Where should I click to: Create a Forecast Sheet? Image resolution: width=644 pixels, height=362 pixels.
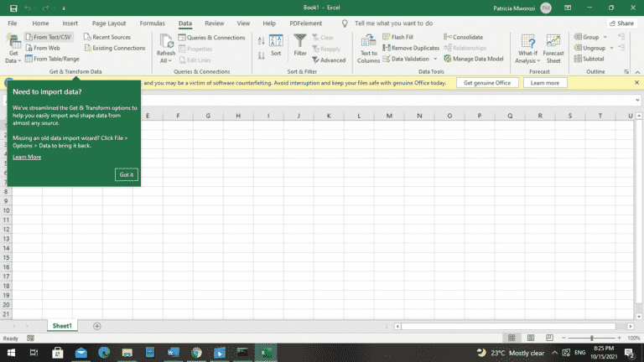click(553, 49)
